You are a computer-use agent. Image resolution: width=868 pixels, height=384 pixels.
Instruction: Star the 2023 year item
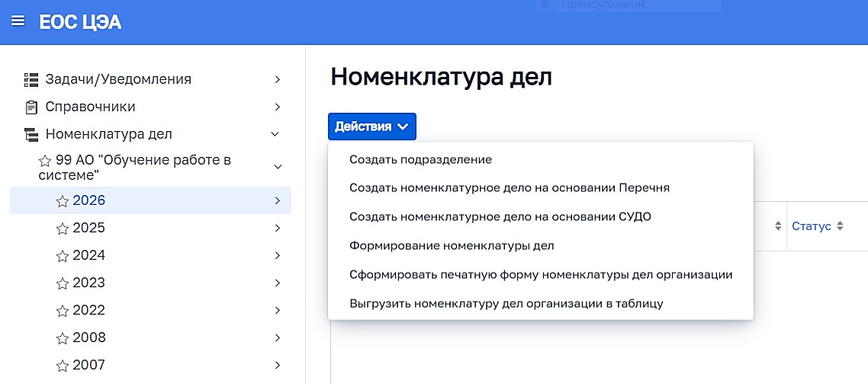point(63,283)
